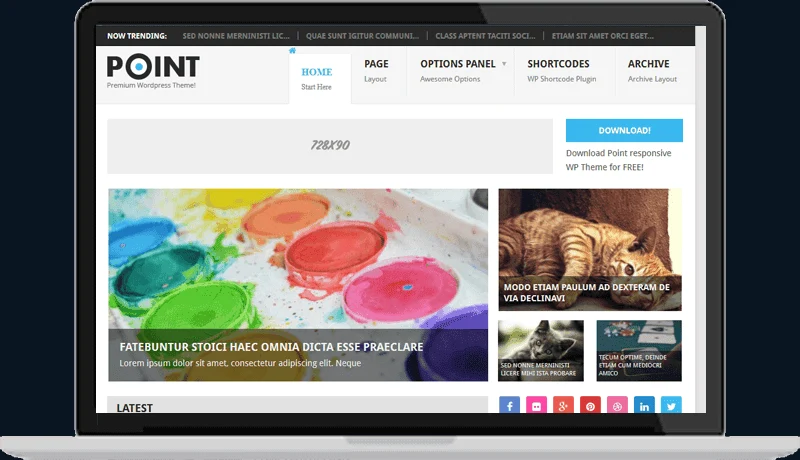Image resolution: width=800 pixels, height=460 pixels.
Task: Expand the OPTIONS PANEL dropdown arrow
Action: (504, 64)
